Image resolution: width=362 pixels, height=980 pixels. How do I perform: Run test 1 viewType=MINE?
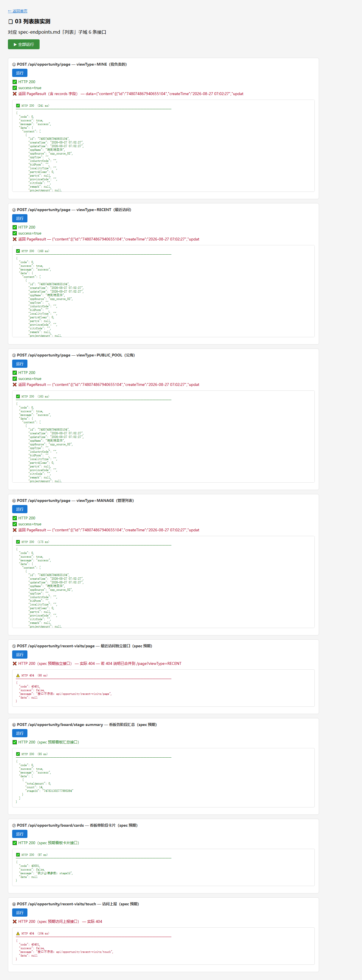coord(20,73)
